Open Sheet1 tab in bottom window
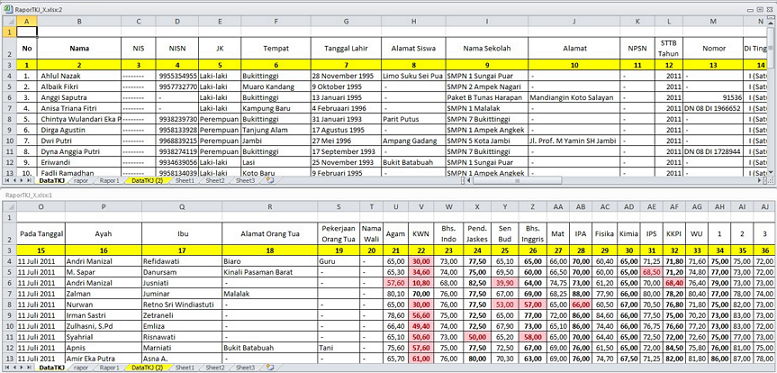Image resolution: width=777 pixels, height=373 pixels. click(185, 368)
